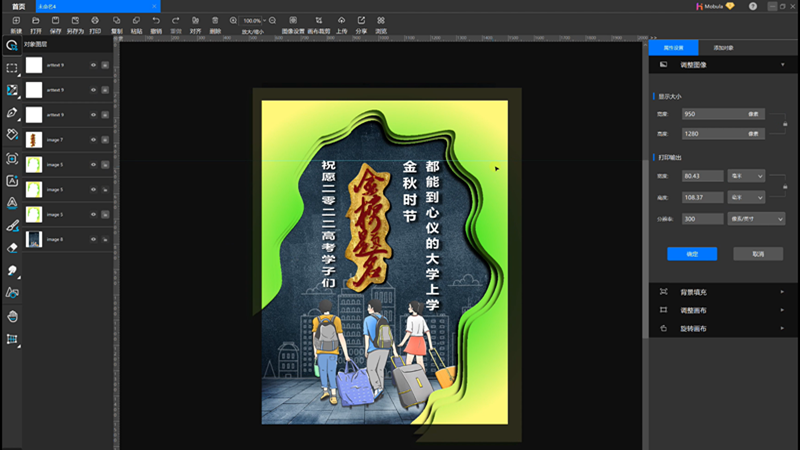The height and width of the screenshot is (450, 800).
Task: Select the paint bucket fill tool
Action: pyautogui.click(x=12, y=135)
